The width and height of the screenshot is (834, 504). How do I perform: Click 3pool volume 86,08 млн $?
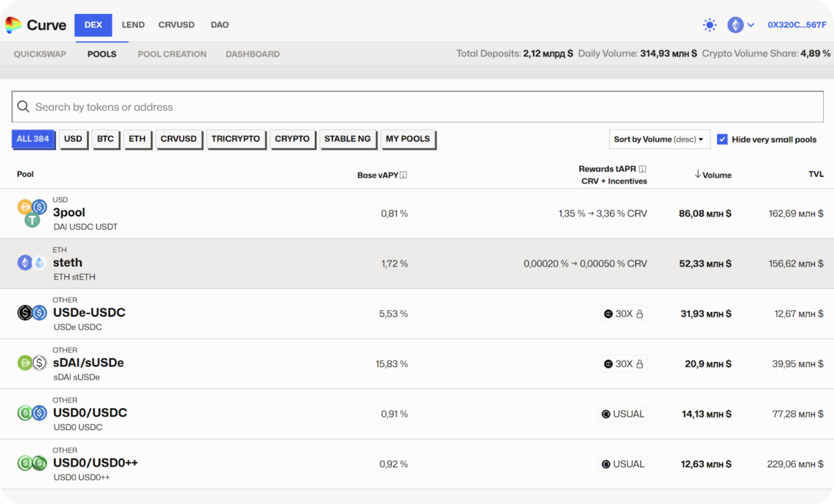(705, 214)
